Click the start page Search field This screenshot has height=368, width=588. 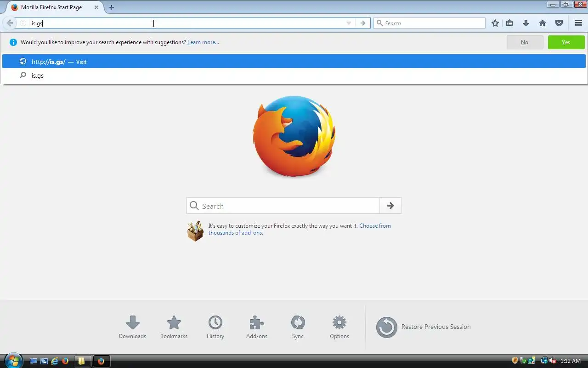pos(283,206)
